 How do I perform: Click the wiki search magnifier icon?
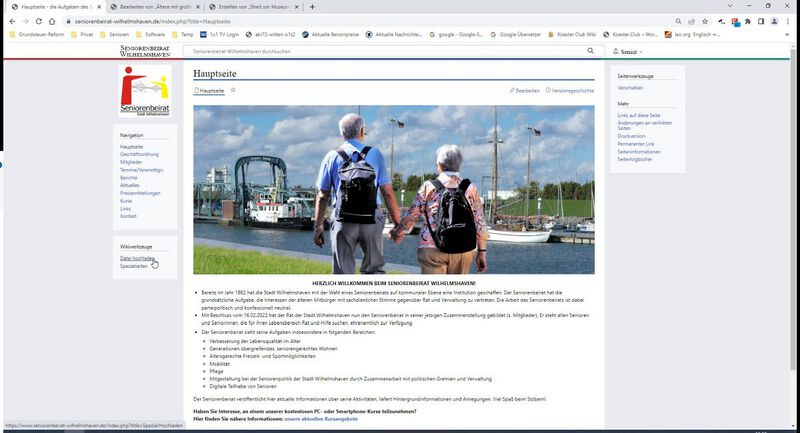click(590, 51)
